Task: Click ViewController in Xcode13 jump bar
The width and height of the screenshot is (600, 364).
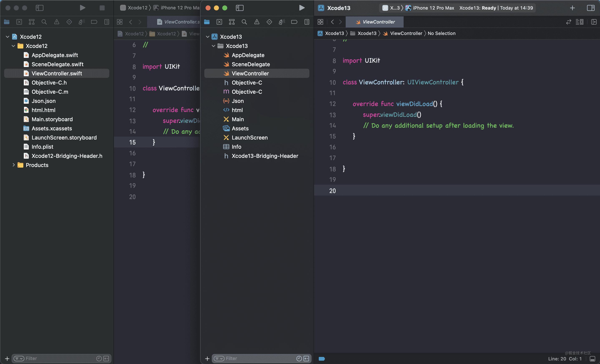Action: 403,33
